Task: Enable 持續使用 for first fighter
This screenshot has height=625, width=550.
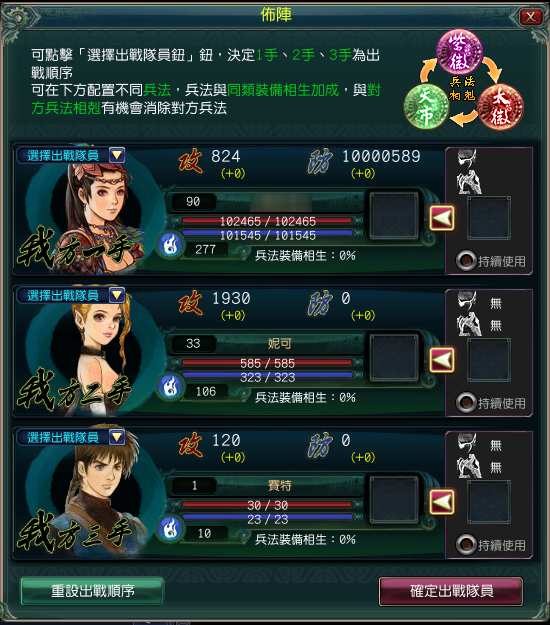Action: (466, 261)
